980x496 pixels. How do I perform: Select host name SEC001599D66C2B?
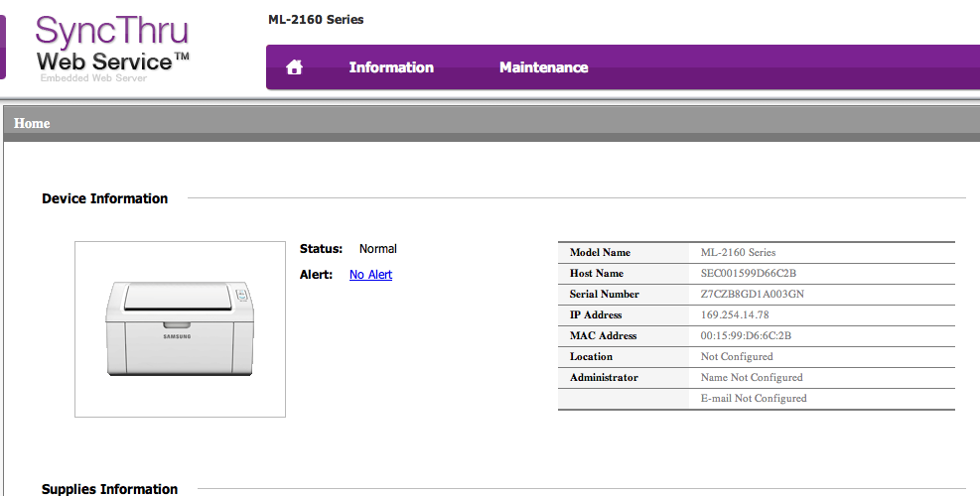(748, 273)
